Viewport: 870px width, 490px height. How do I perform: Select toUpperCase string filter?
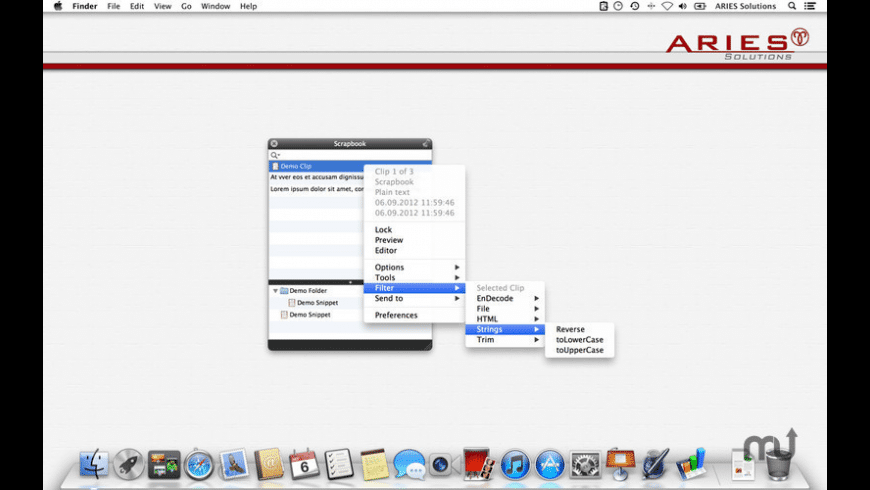(x=579, y=350)
